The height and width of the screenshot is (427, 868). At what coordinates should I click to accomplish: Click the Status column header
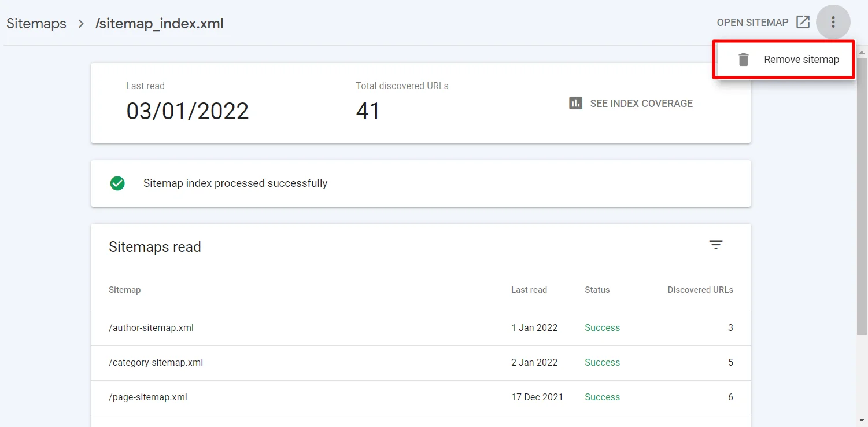[x=597, y=290]
